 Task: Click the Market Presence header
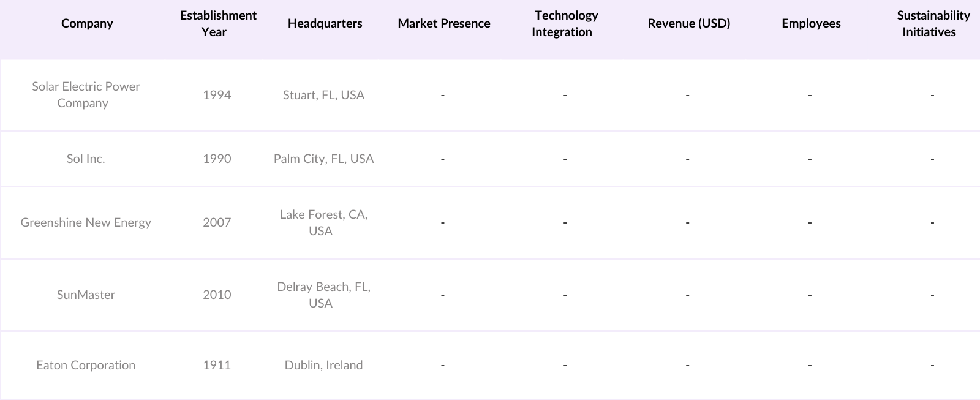443,23
